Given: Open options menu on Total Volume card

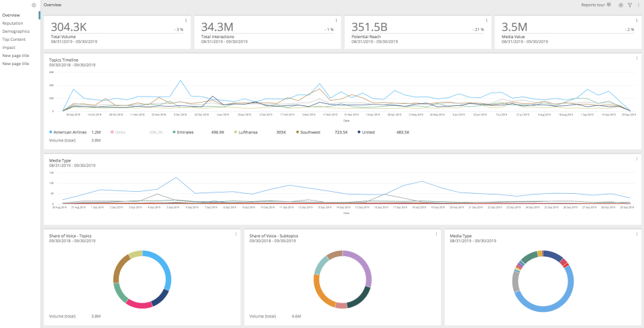Looking at the screenshot, I should [x=186, y=20].
